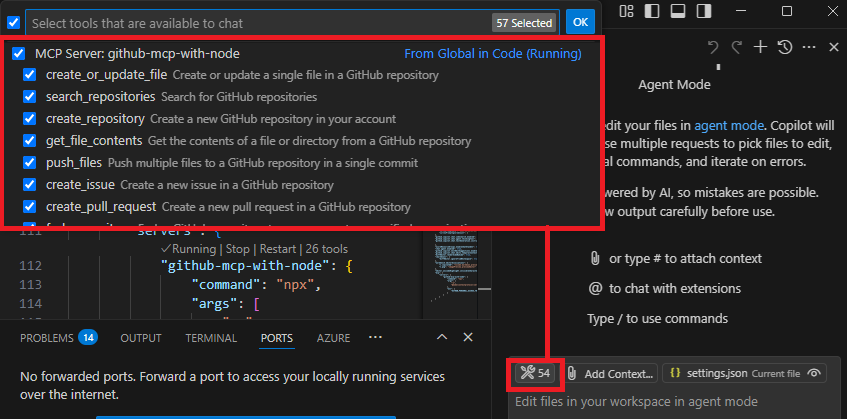Toggle the select-all tools checkbox
The width and height of the screenshot is (847, 419).
(x=14, y=23)
